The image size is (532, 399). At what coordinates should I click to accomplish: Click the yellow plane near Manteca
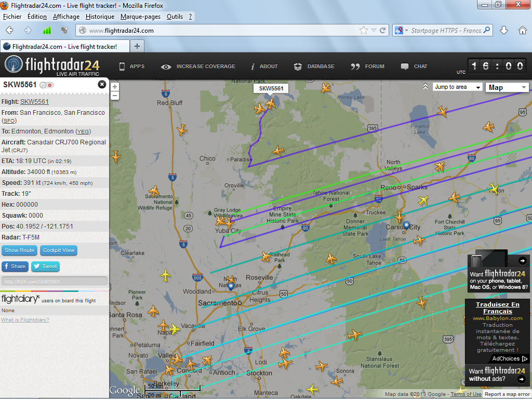(x=312, y=389)
